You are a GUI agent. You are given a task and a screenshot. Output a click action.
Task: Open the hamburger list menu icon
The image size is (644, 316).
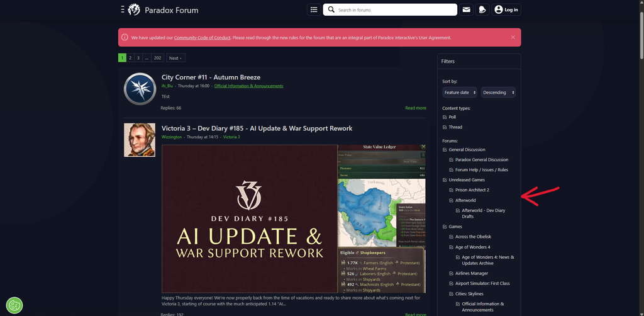(x=314, y=10)
